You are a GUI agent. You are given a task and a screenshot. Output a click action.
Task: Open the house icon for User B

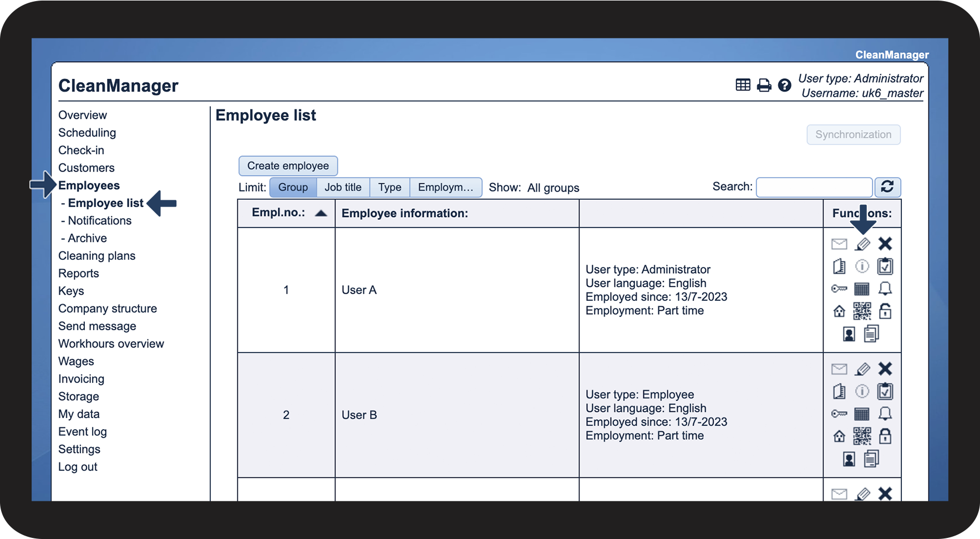839,436
